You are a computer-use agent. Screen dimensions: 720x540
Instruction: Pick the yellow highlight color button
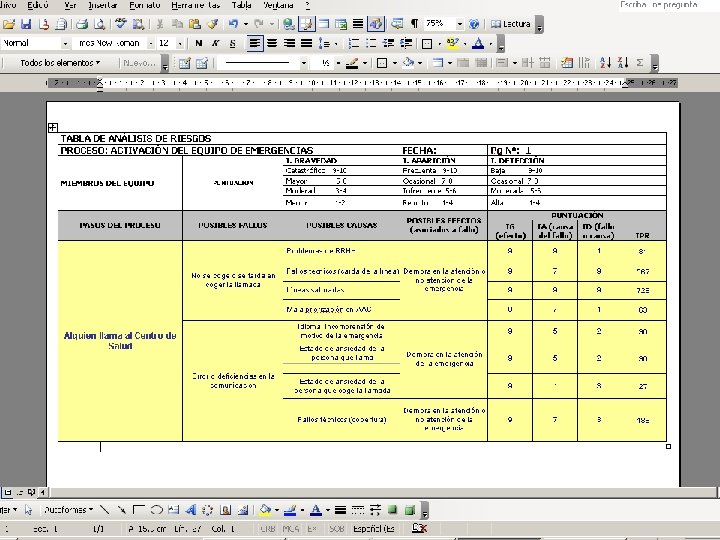452,44
